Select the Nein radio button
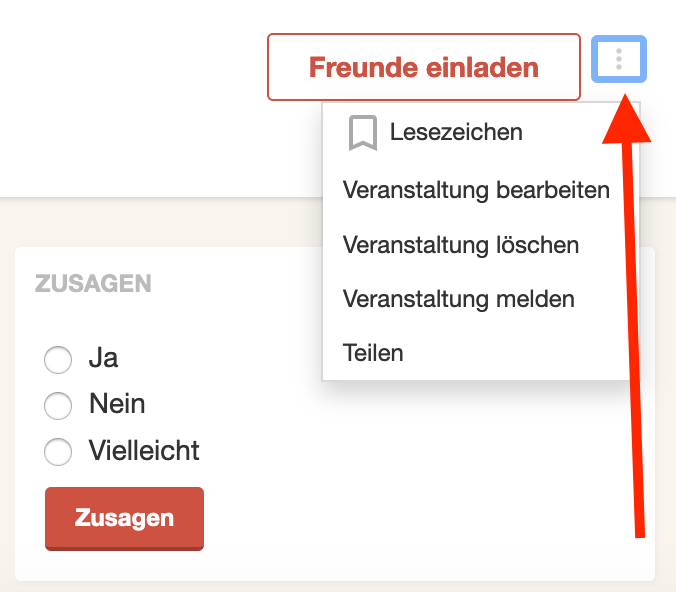 tap(58, 405)
